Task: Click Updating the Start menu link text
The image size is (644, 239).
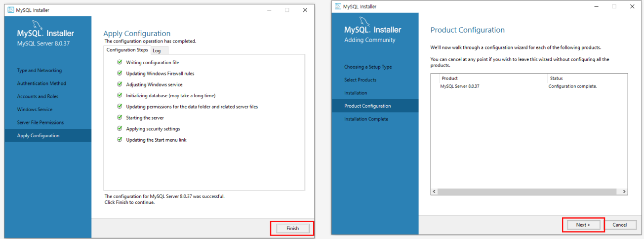Action: point(156,140)
